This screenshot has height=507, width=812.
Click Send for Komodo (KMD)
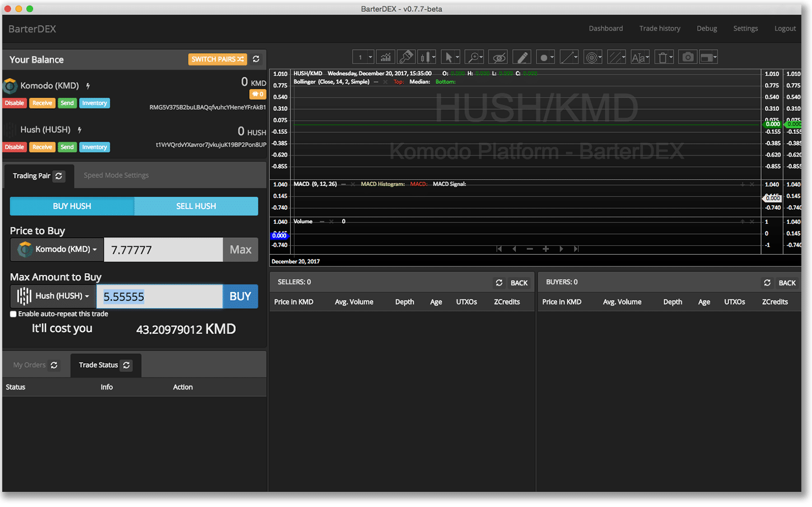pos(67,103)
